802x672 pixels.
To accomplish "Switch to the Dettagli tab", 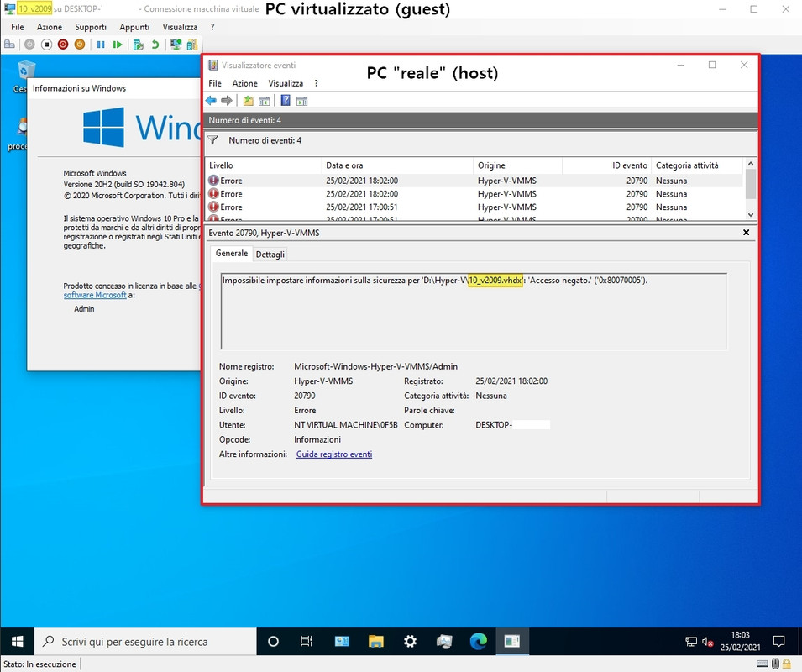I will [270, 255].
